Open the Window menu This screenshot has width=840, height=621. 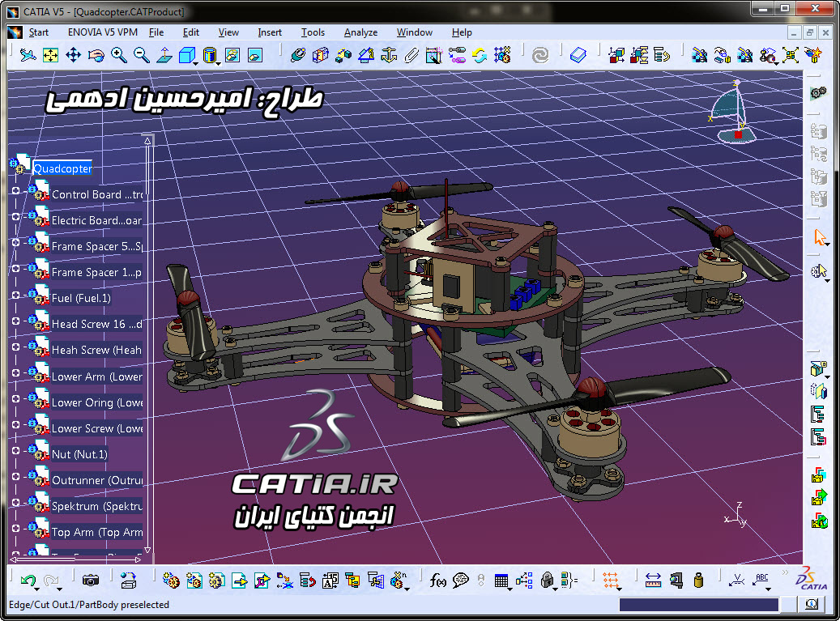coord(414,32)
